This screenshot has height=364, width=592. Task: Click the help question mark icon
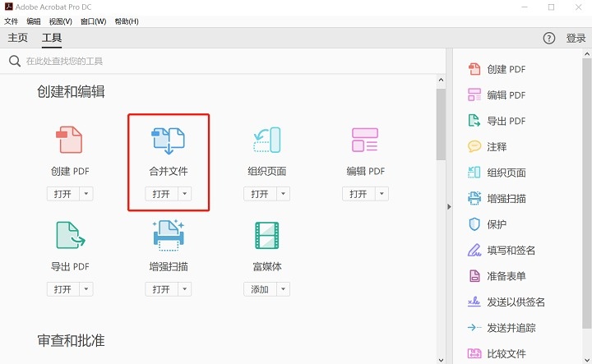(549, 38)
